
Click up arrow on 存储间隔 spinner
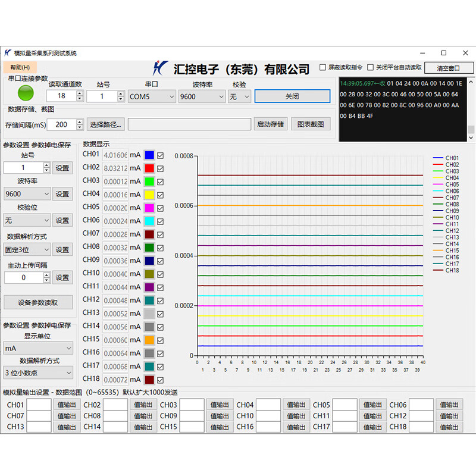(80, 122)
